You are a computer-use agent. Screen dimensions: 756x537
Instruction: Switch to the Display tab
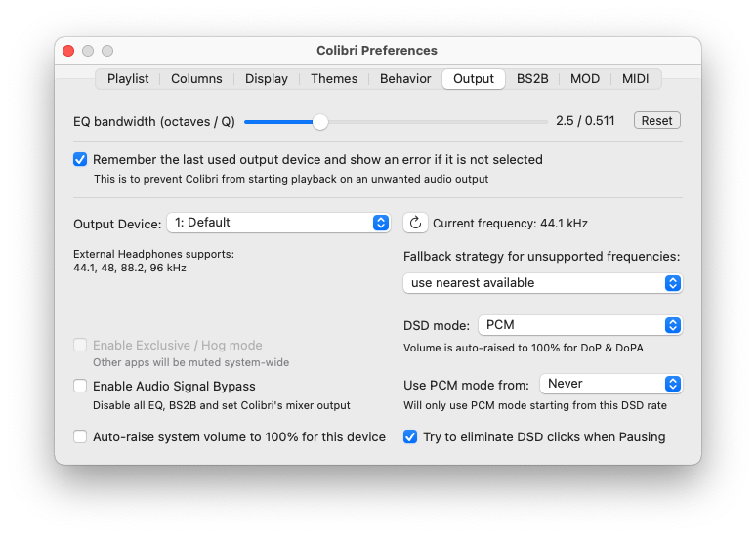(266, 78)
